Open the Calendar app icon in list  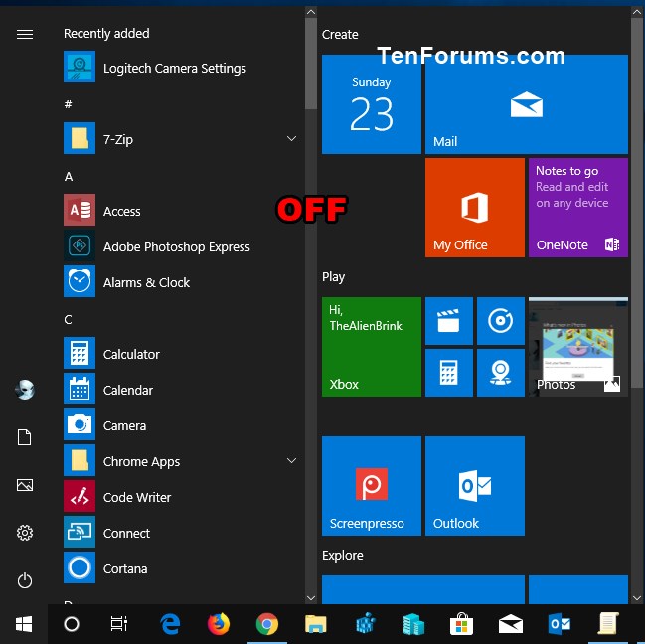click(x=80, y=389)
